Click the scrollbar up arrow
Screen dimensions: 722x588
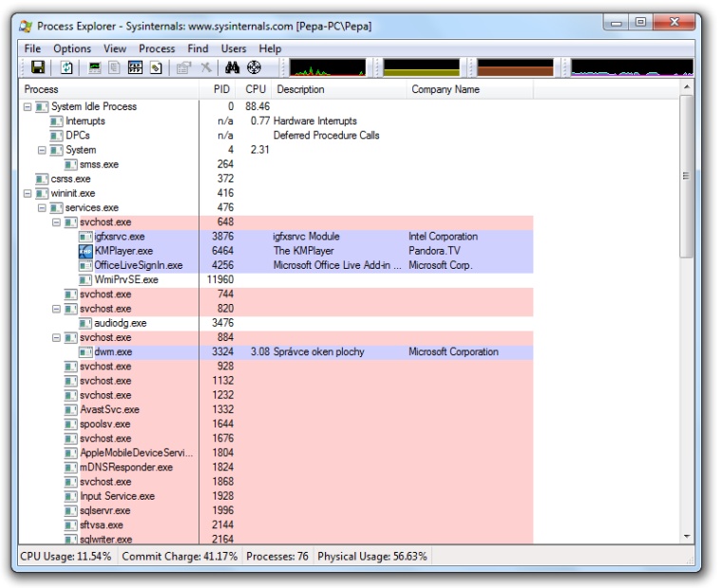687,87
